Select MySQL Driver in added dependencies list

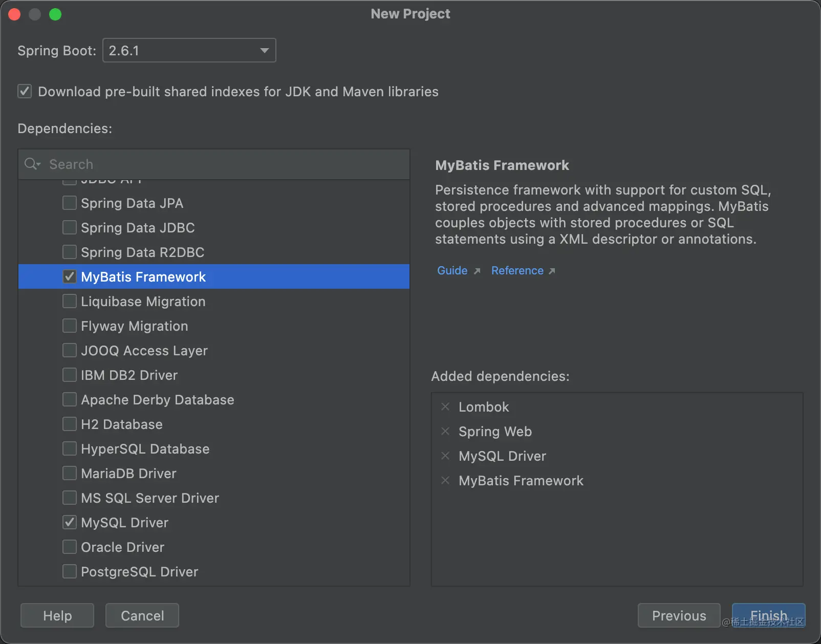[502, 456]
